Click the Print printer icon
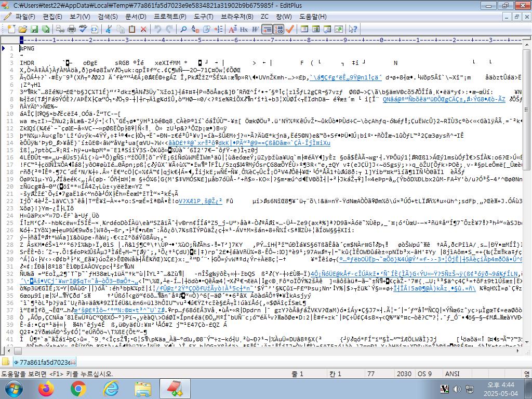This screenshot has height=399, width=532. [x=72, y=29]
